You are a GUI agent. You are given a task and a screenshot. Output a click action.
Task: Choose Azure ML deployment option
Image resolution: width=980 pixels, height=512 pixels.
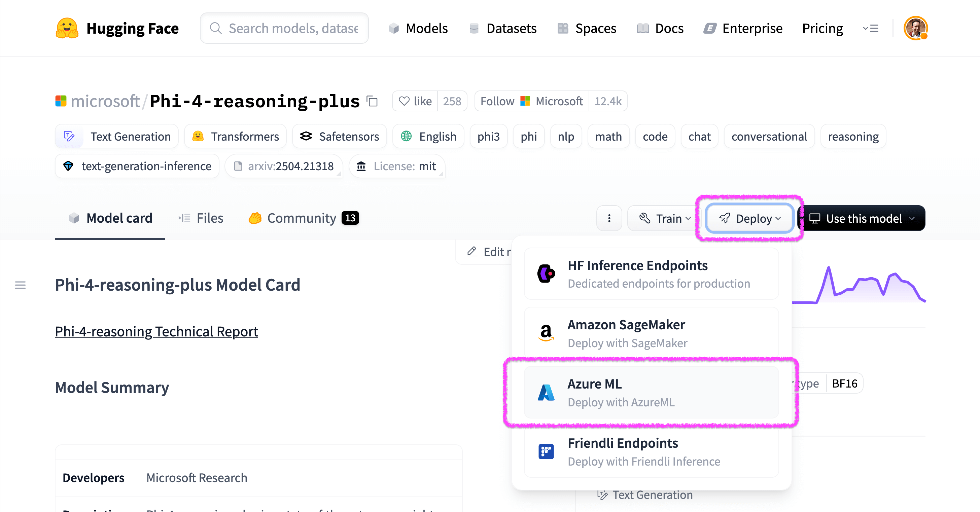coord(651,392)
